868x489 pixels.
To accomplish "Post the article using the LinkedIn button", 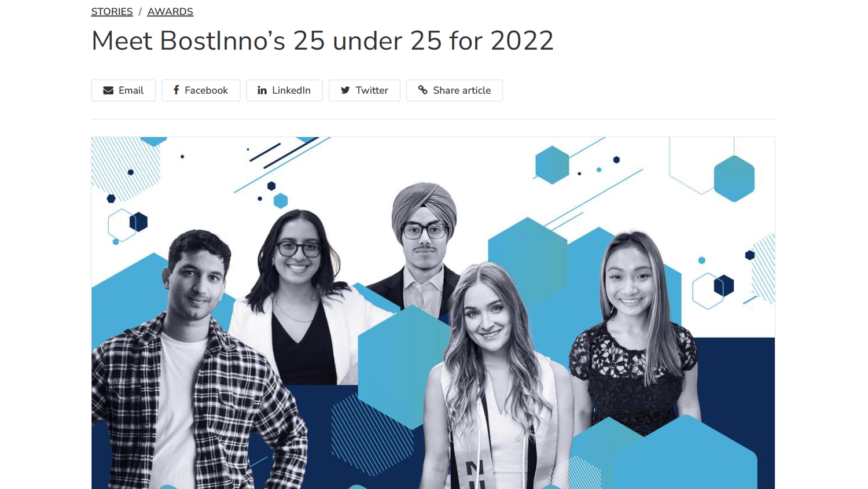I will pos(284,90).
